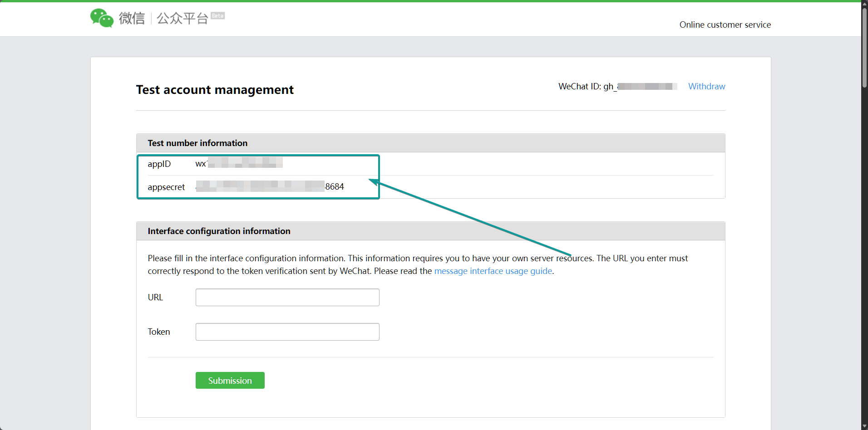This screenshot has height=430, width=868.
Task: Click the Withdraw link
Action: click(x=706, y=86)
